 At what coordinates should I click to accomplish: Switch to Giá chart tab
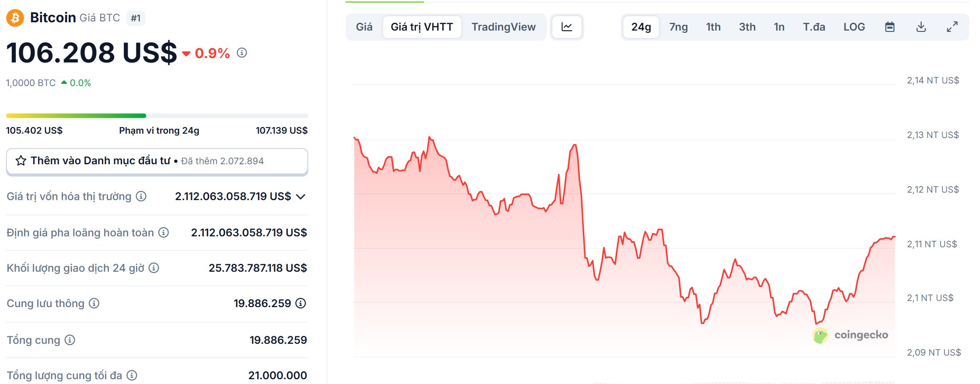pos(364,27)
